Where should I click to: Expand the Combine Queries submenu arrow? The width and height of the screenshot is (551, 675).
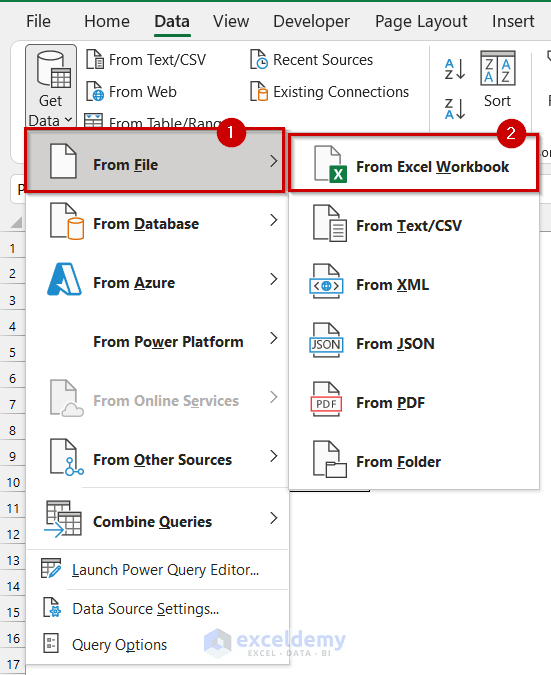(x=273, y=518)
